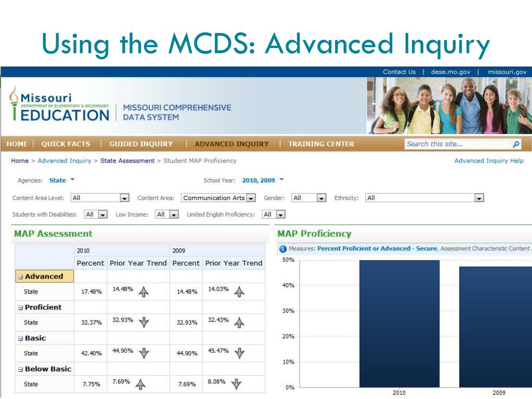Viewport: 532px width, 399px height.
Task: Click Advanced Inquiry breadcrumb link
Action: (x=64, y=161)
